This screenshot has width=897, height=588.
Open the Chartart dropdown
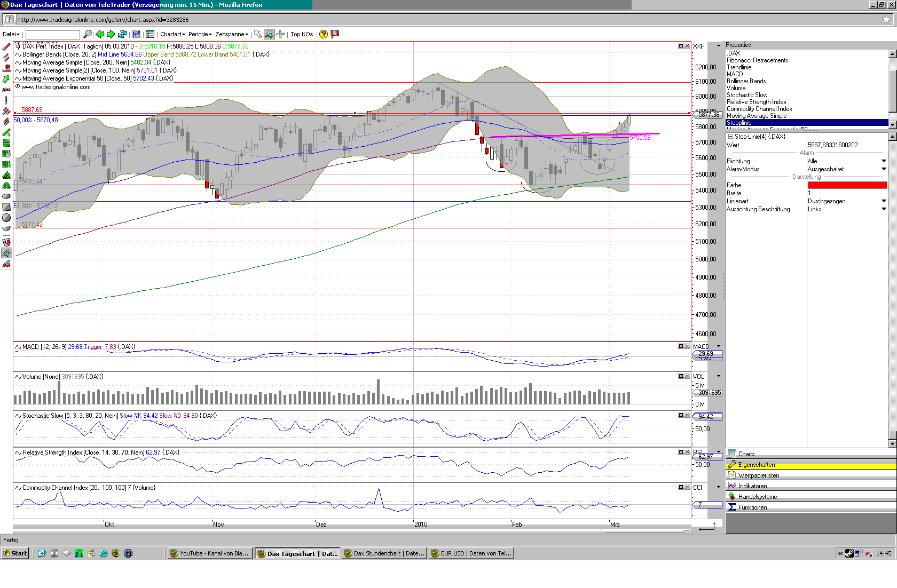pos(172,34)
